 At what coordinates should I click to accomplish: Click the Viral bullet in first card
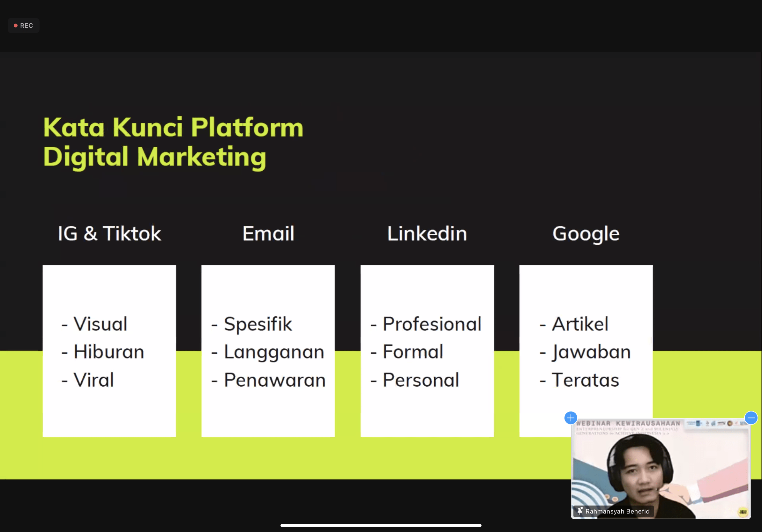click(93, 380)
